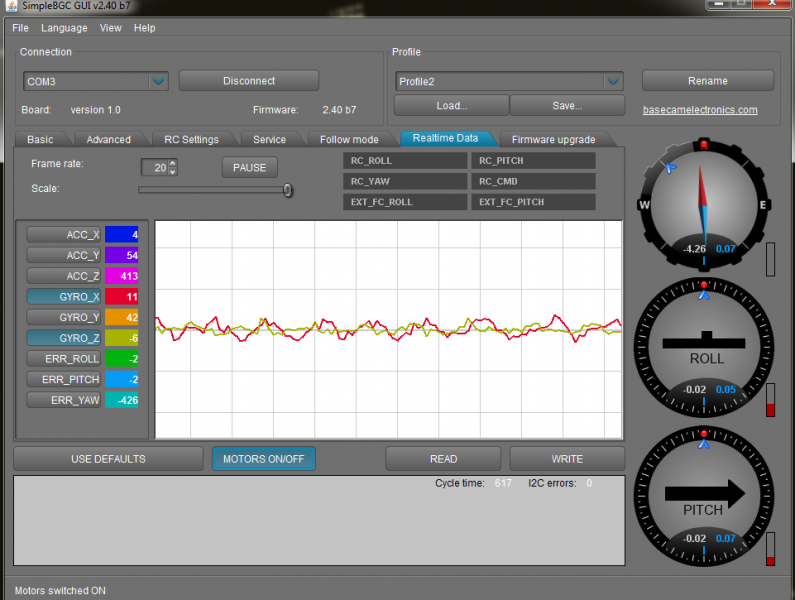The width and height of the screenshot is (795, 600).
Task: Increase the frame rate stepper
Action: 173,163
